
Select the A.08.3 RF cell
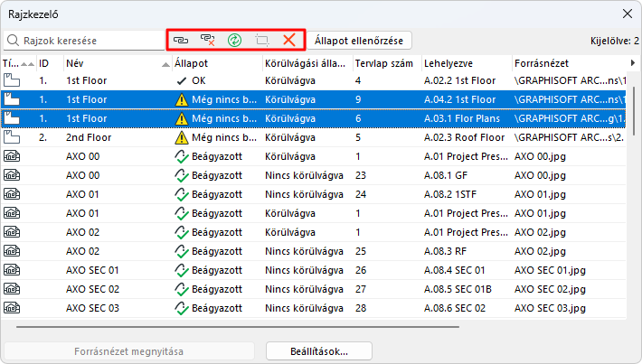pos(445,251)
